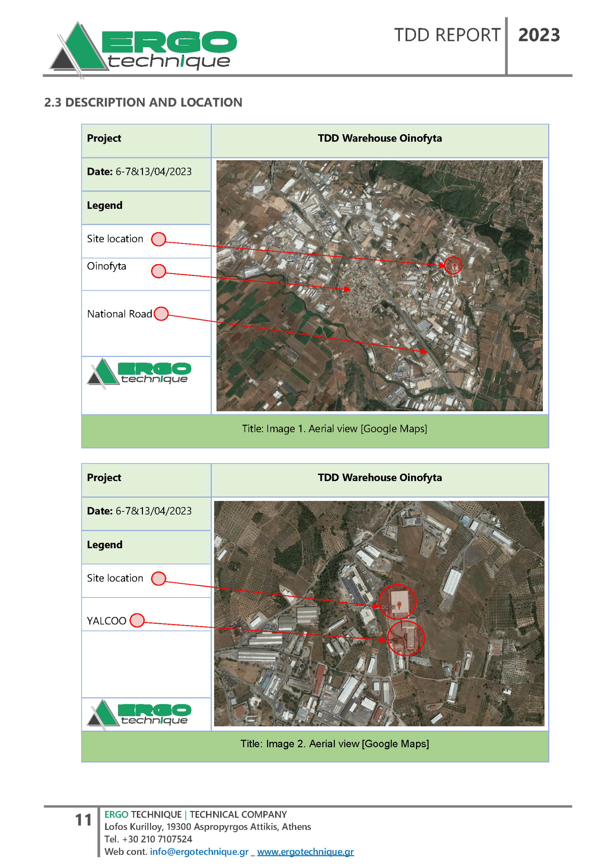Click the Image 2 Aerial view caption
Screen dimensions: 616x868
pyautogui.click(x=334, y=744)
